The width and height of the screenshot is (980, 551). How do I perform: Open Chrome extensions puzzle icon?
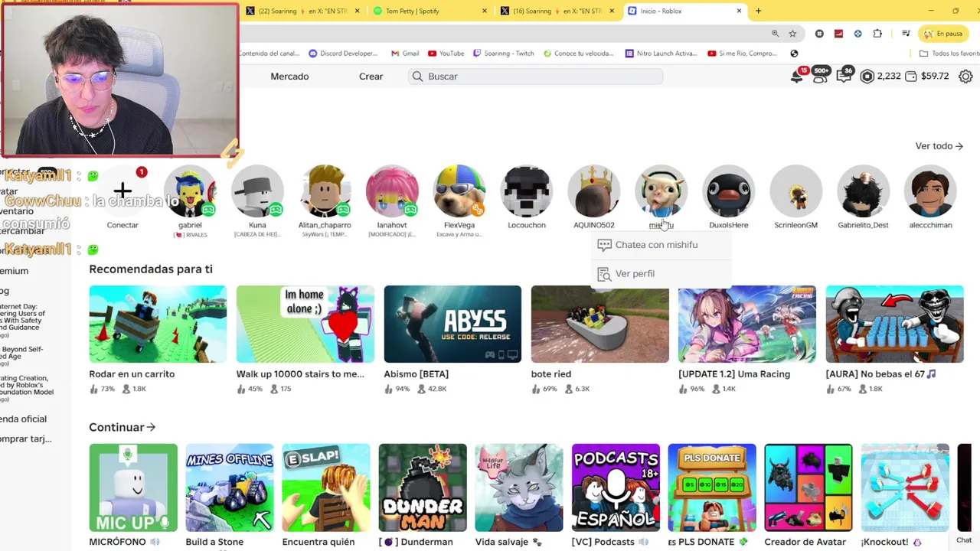pyautogui.click(x=877, y=34)
